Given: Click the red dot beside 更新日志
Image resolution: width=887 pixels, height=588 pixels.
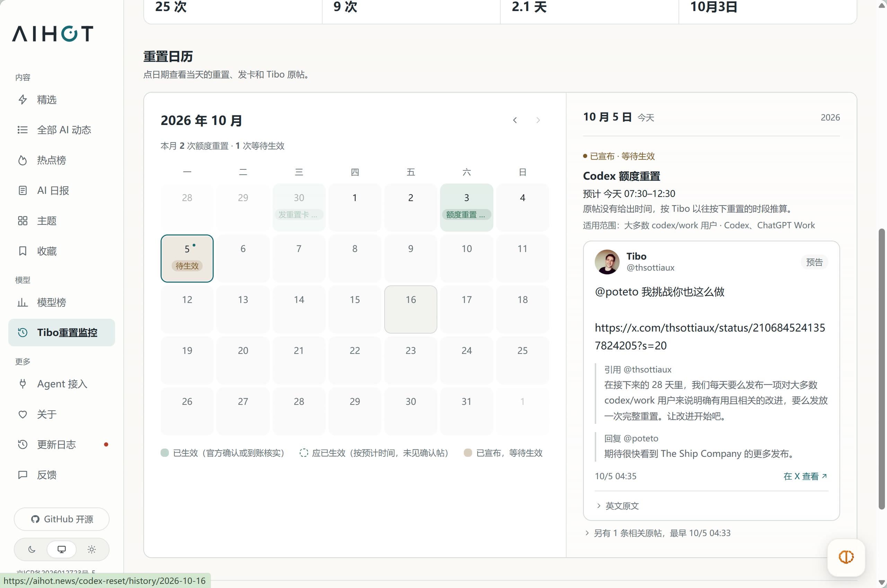Looking at the screenshot, I should coord(106,444).
